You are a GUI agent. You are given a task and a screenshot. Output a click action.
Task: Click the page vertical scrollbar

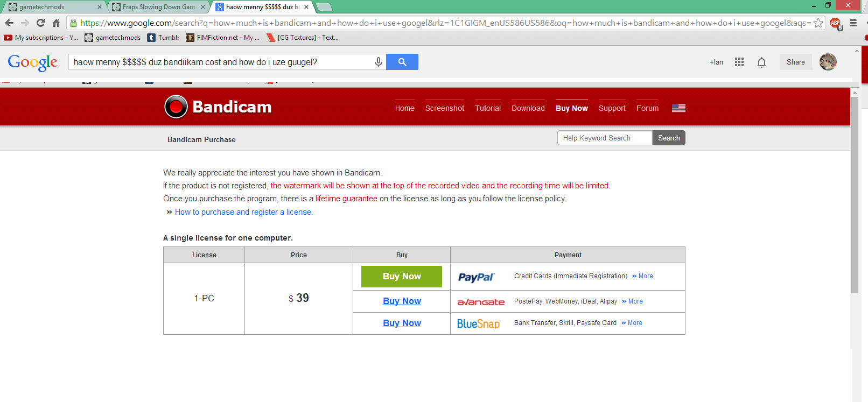pyautogui.click(x=854, y=195)
